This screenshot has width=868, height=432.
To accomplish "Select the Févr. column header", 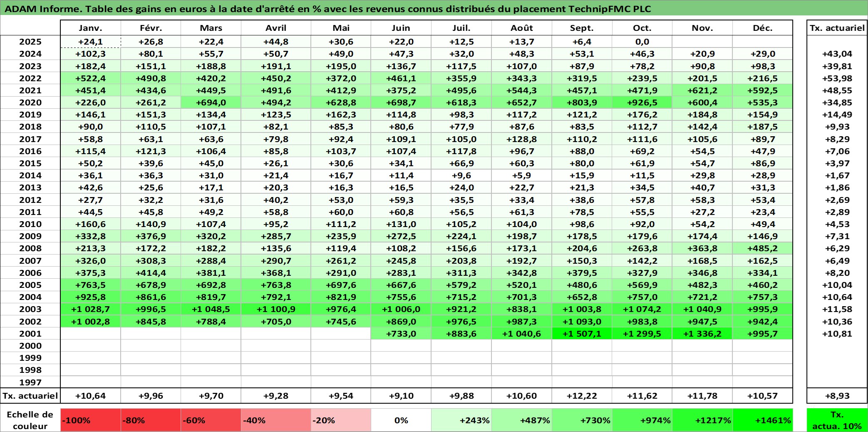I will (151, 28).
